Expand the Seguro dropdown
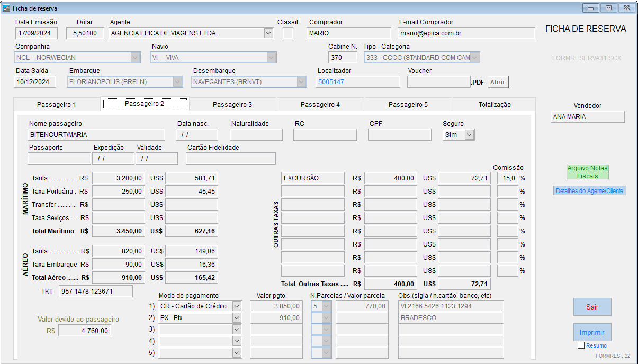The height and width of the screenshot is (364, 638). pos(469,135)
